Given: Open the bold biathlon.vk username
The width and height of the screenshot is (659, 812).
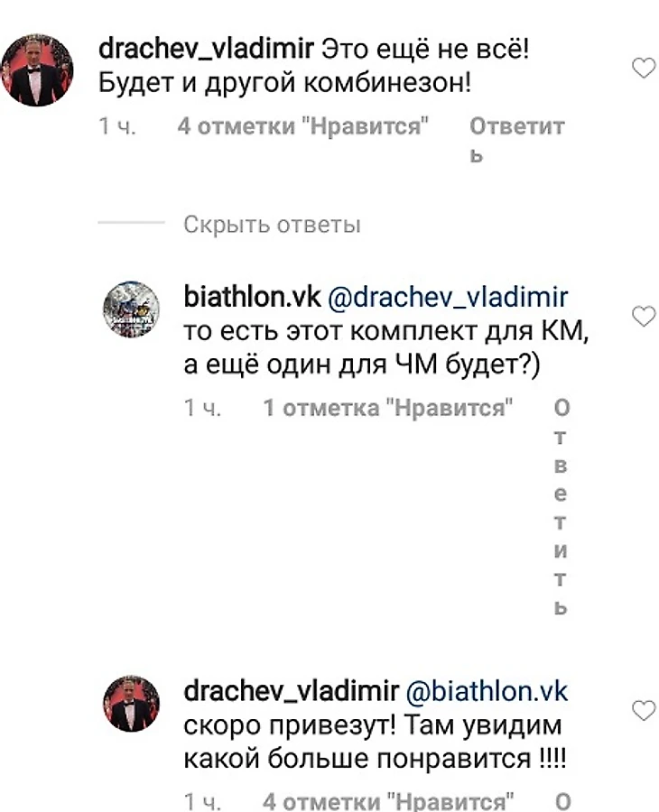Looking at the screenshot, I should click(x=252, y=297).
